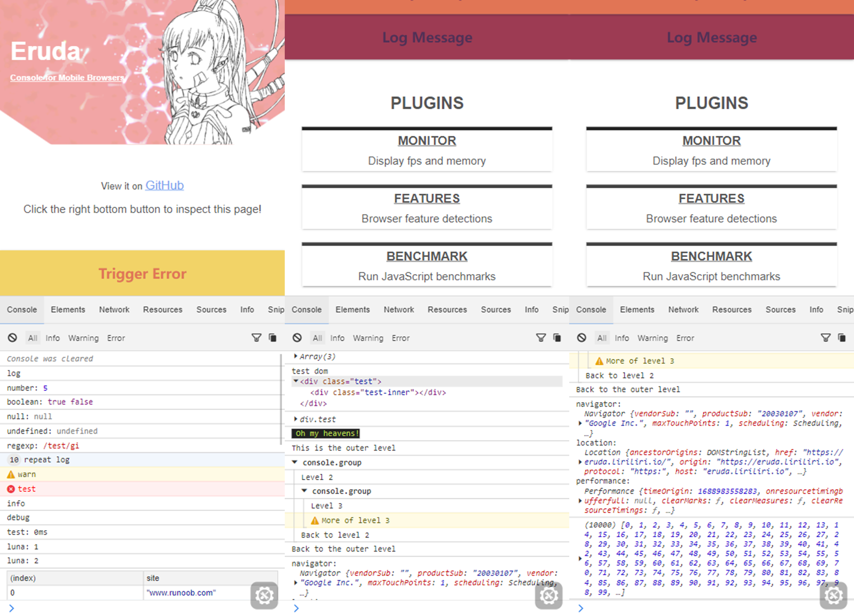Filter middle console by Info level
The image size is (854, 616).
pyautogui.click(x=337, y=338)
